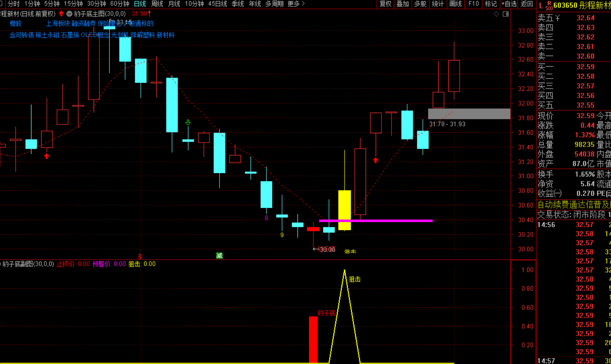The width and height of the screenshot is (611, 364).
Task: Toggle the side panel icon beside the diamond
Action: pyautogui.click(x=506, y=14)
